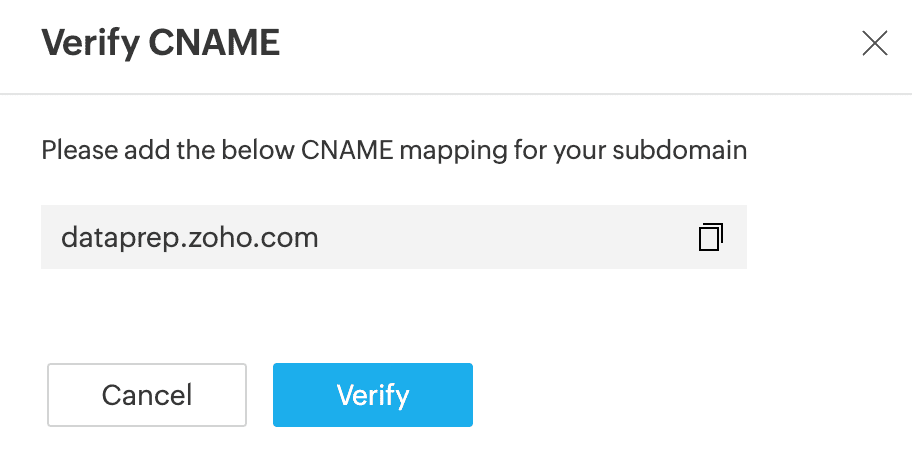Copy the CNAME value with copy icon
The height and width of the screenshot is (454, 912).
pyautogui.click(x=710, y=237)
